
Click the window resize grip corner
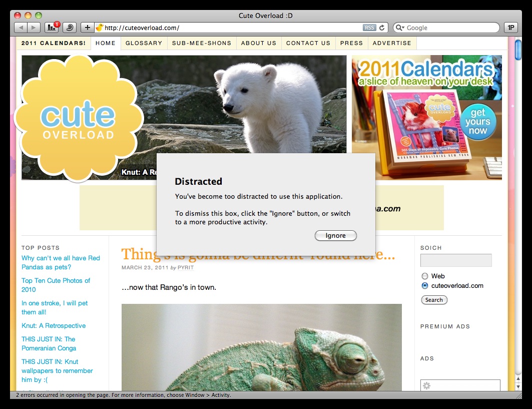click(519, 395)
